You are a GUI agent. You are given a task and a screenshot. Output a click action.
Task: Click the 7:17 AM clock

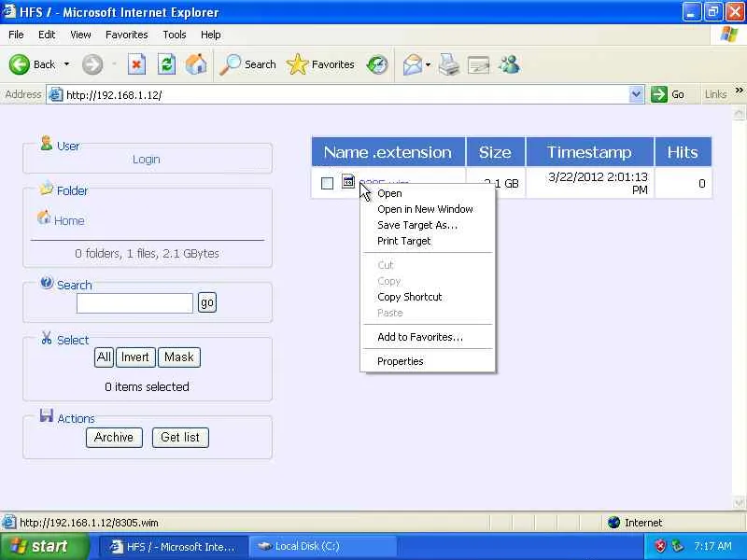click(x=712, y=546)
